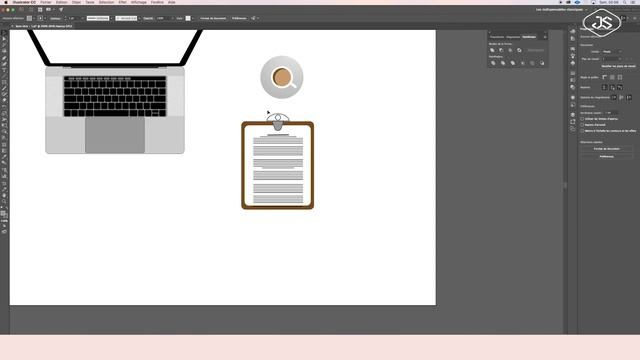Open the Stroke panel from dock
The width and height of the screenshot is (640, 360).
click(573, 73)
